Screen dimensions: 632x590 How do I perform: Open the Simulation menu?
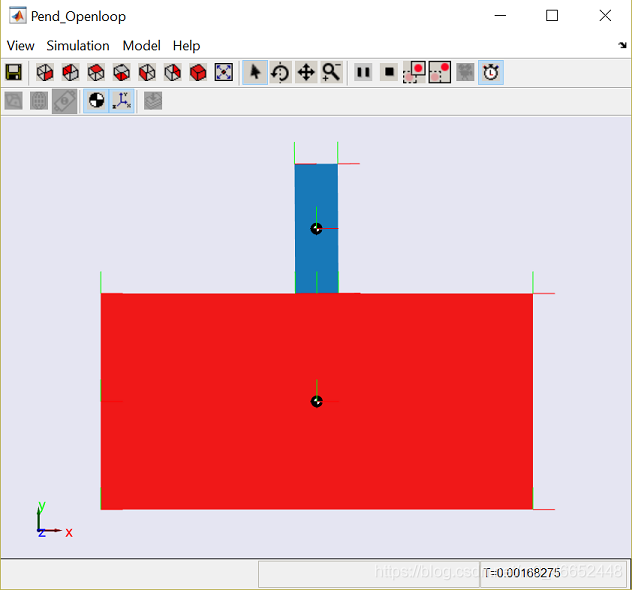[78, 46]
